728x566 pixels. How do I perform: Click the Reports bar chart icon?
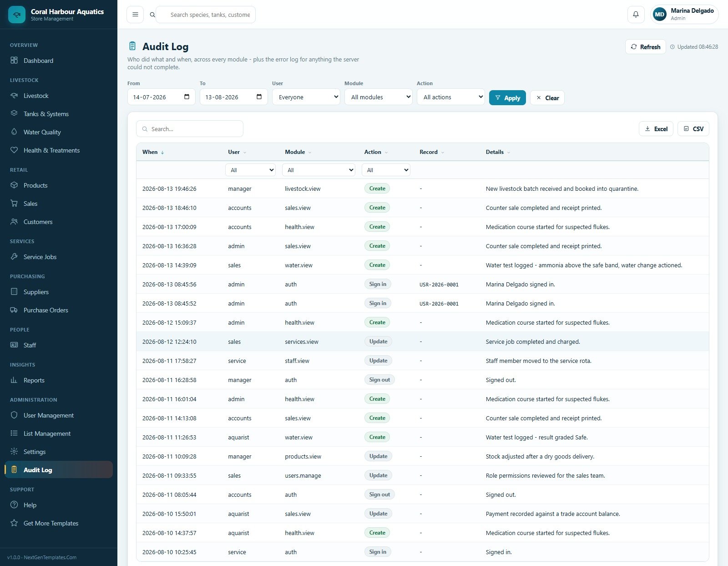[x=14, y=380]
